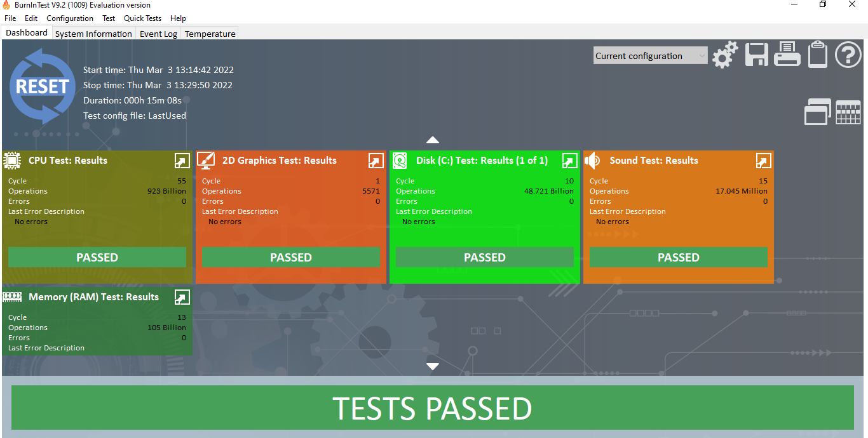Copy results with the clipboard icon
868x438 pixels.
tap(818, 55)
